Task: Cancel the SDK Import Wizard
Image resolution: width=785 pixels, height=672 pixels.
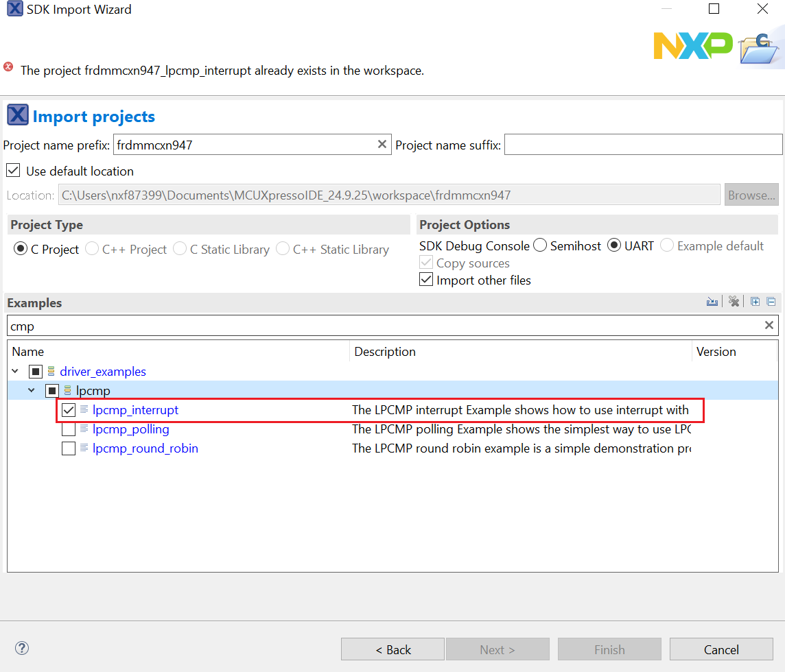Action: point(721,649)
